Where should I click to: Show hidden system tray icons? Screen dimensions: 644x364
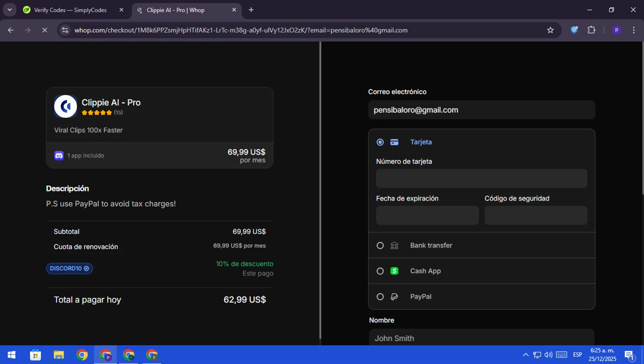(x=526, y=355)
